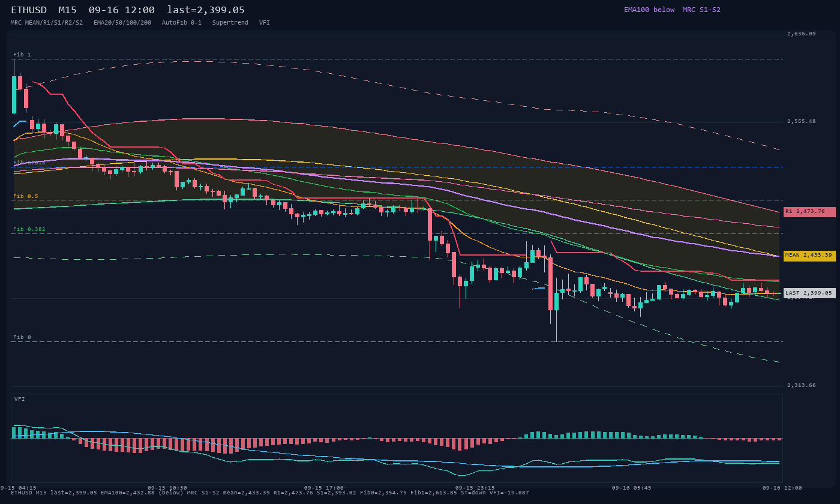Click the 09-15 23:15 time axis label
The height and width of the screenshot is (504, 840).
475,488
